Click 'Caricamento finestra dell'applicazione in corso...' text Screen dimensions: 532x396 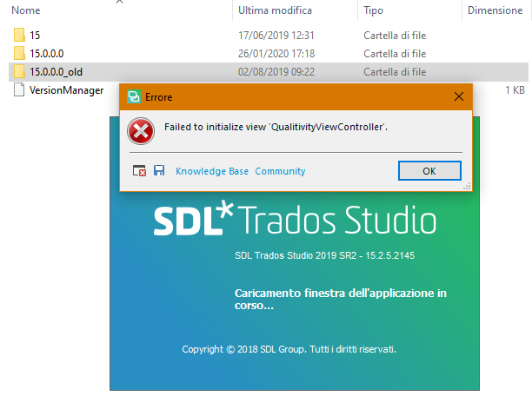[x=341, y=299]
